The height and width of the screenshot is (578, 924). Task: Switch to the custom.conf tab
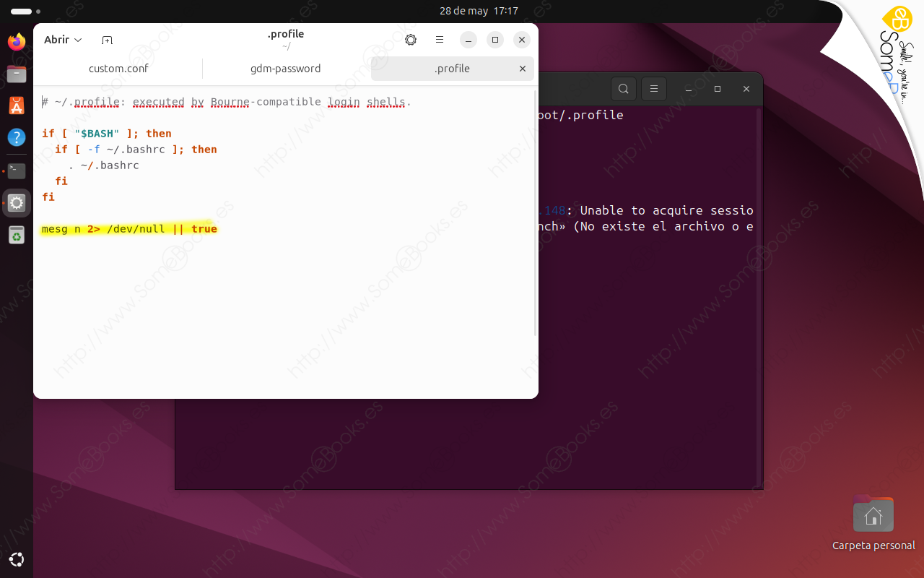(118, 69)
